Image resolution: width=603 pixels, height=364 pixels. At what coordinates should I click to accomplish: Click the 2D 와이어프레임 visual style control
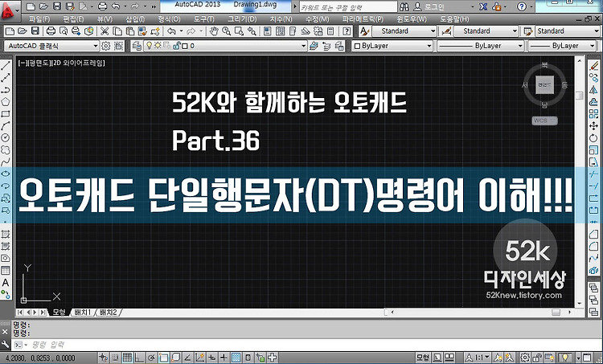pos(79,63)
